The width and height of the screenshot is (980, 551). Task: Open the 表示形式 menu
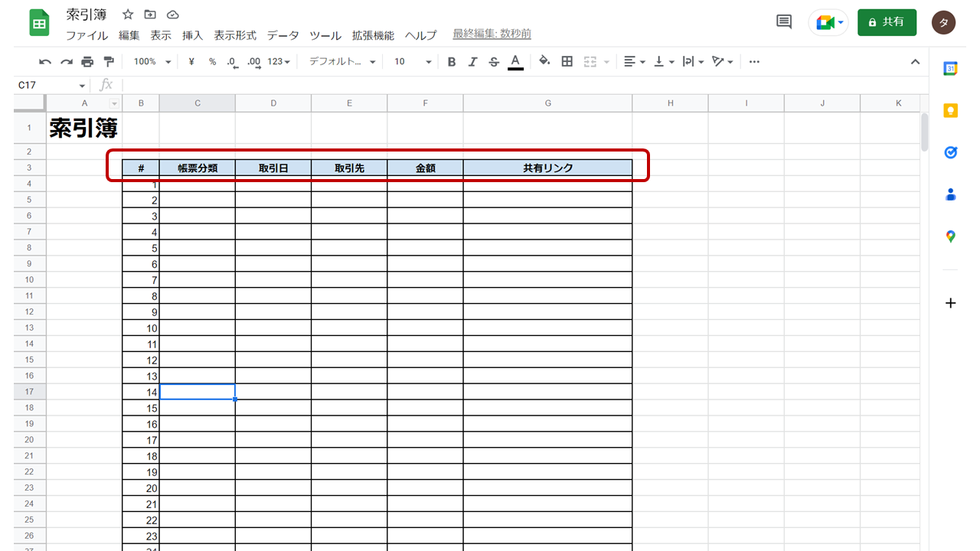point(235,35)
